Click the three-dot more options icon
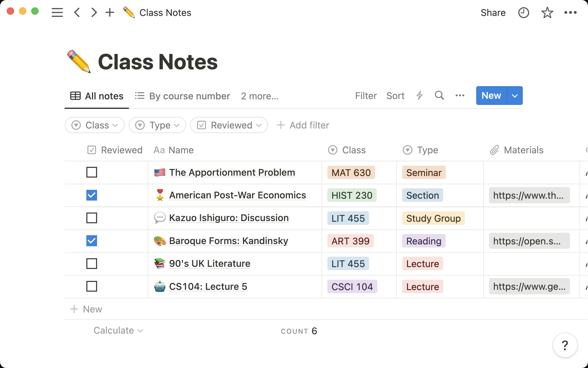This screenshot has width=588, height=368. (460, 95)
